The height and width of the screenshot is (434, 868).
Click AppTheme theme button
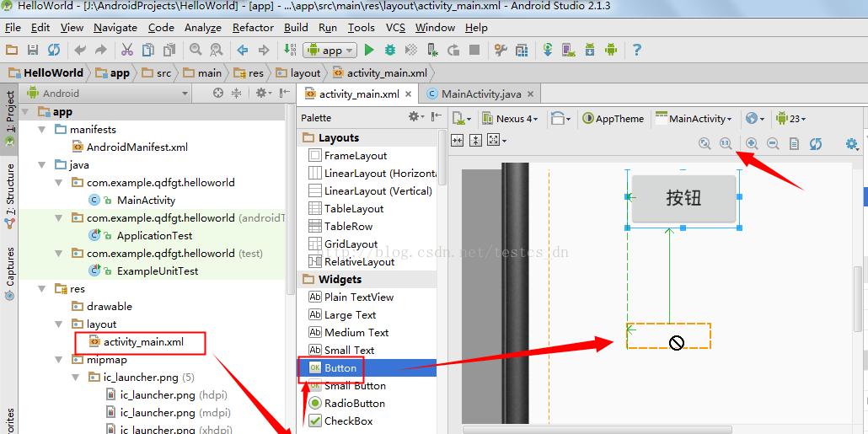613,119
